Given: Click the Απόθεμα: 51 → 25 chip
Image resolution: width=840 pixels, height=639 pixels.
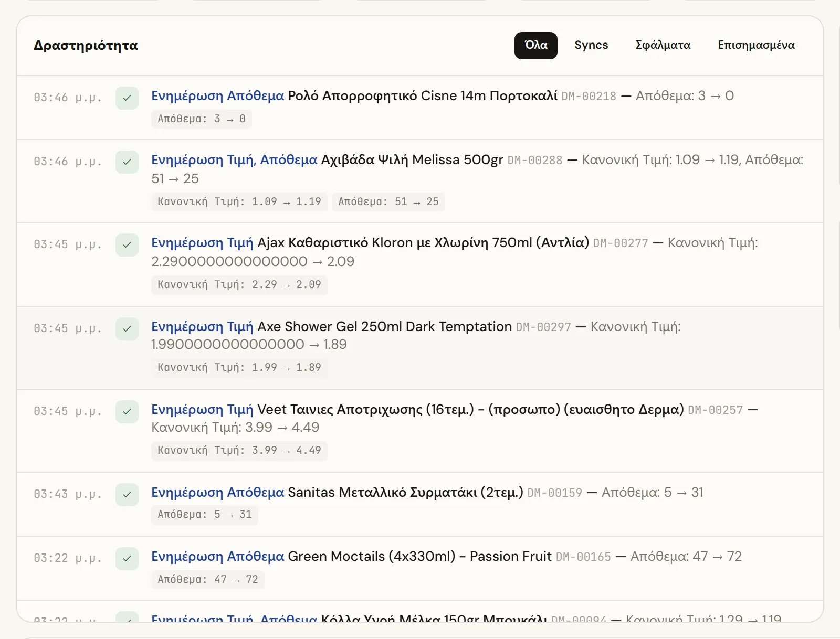Looking at the screenshot, I should coord(388,202).
